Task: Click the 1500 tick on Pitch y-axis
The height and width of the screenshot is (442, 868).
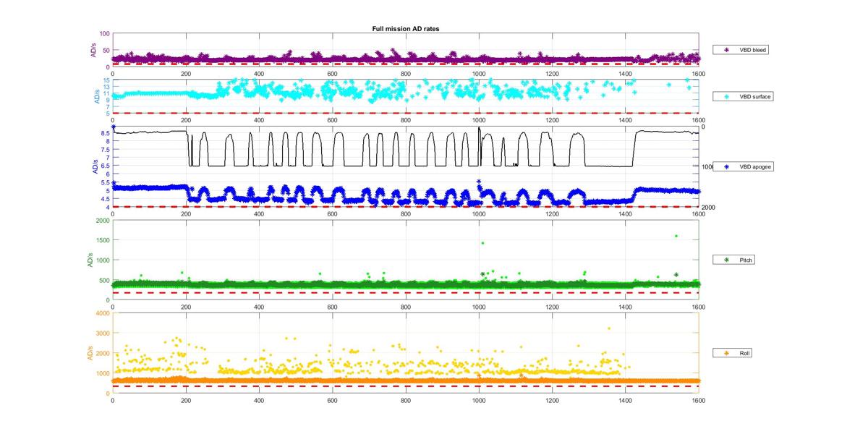Action: (103, 239)
